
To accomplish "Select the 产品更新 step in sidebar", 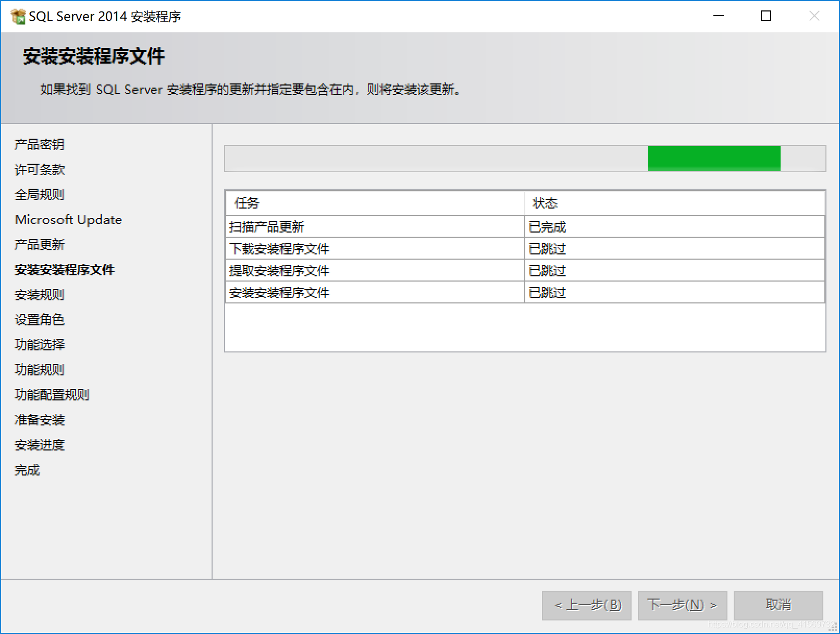I will (x=40, y=245).
